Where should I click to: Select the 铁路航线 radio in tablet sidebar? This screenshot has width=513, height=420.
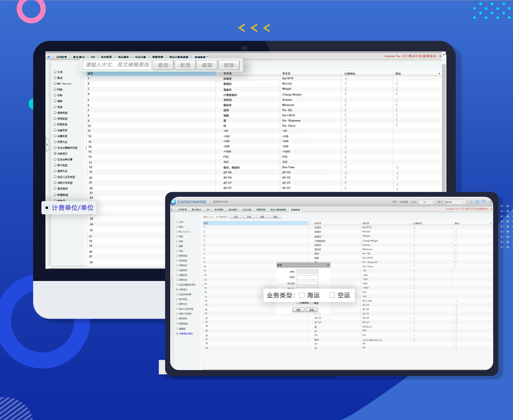point(177,323)
